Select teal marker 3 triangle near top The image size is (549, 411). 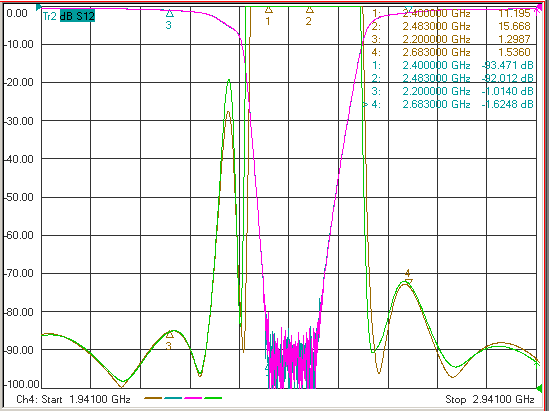pos(169,14)
